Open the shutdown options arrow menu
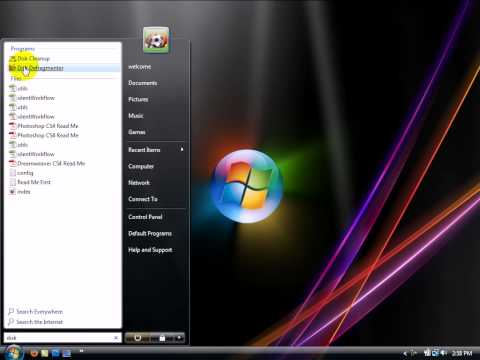 tap(180, 338)
